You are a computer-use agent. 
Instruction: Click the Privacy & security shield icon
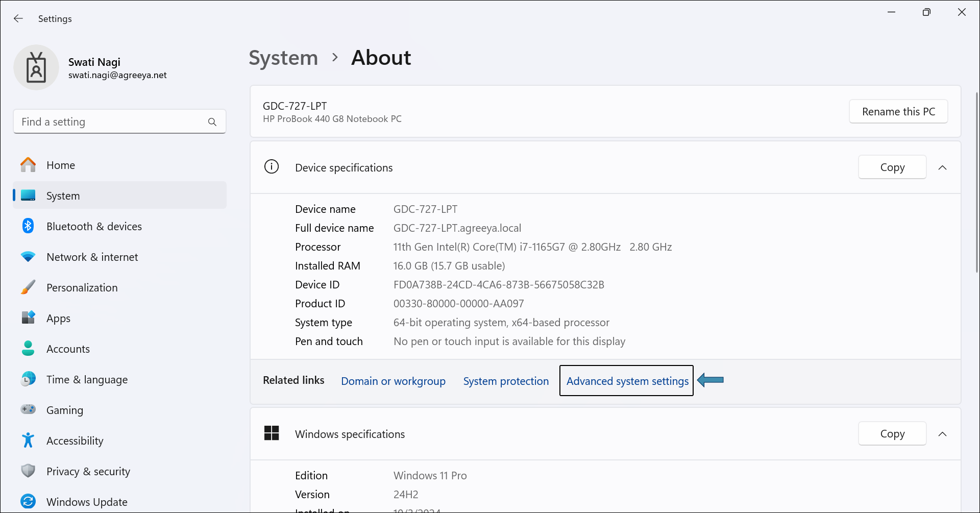(x=28, y=471)
